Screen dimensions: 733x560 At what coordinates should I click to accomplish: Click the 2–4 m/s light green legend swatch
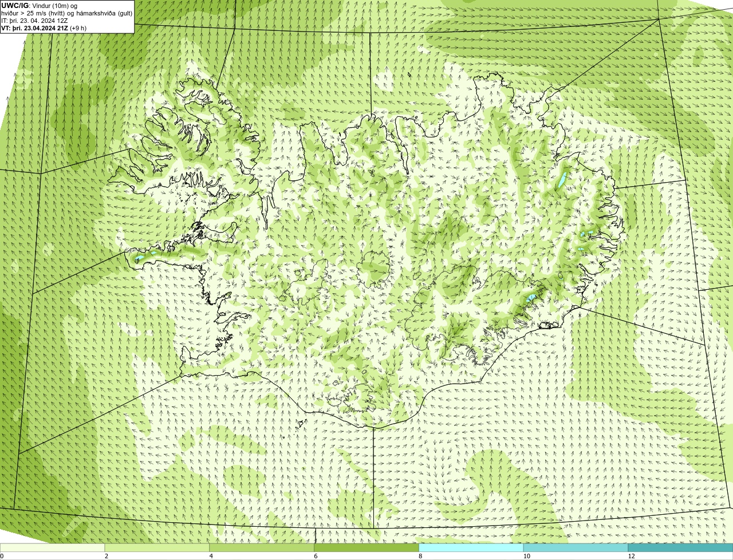[x=157, y=548]
